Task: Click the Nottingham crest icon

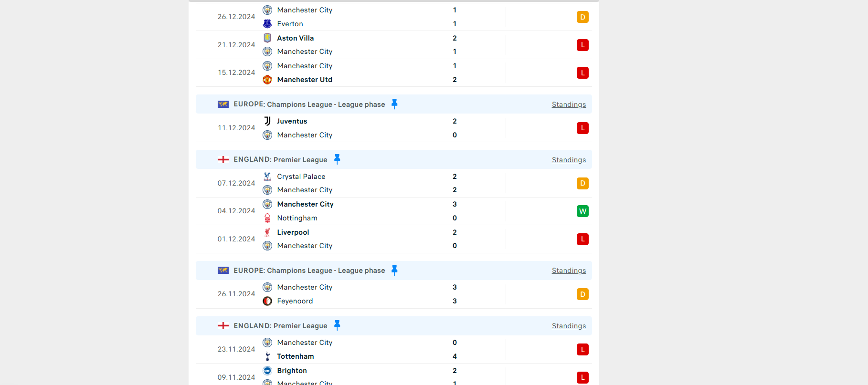Action: point(267,218)
